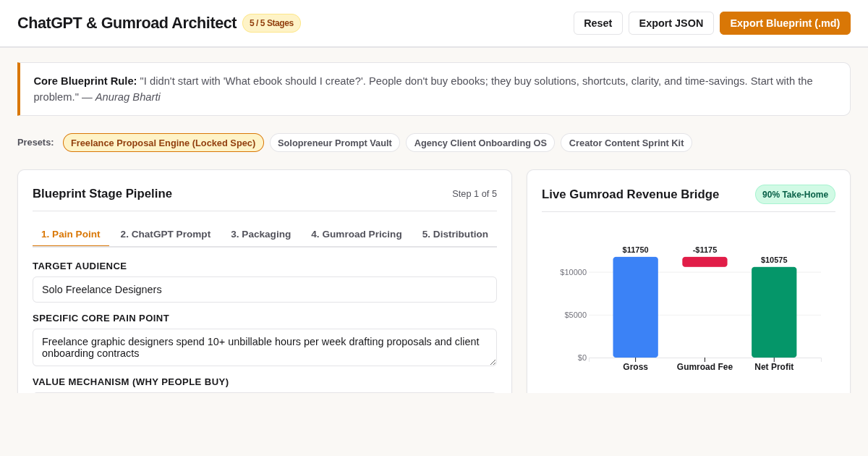Click the 5 / 5 Stages badge
This screenshot has width=868, height=456.
pyautogui.click(x=271, y=23)
